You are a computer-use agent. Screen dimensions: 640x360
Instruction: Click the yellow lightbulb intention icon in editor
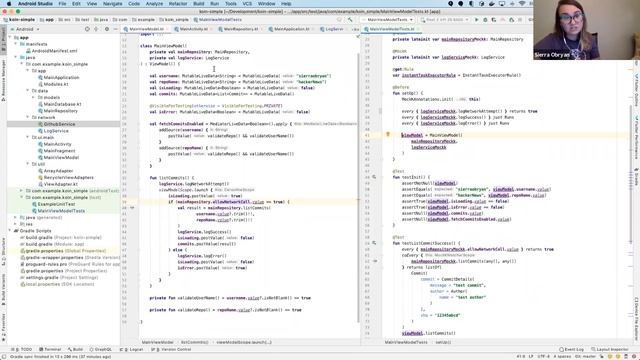point(388,134)
